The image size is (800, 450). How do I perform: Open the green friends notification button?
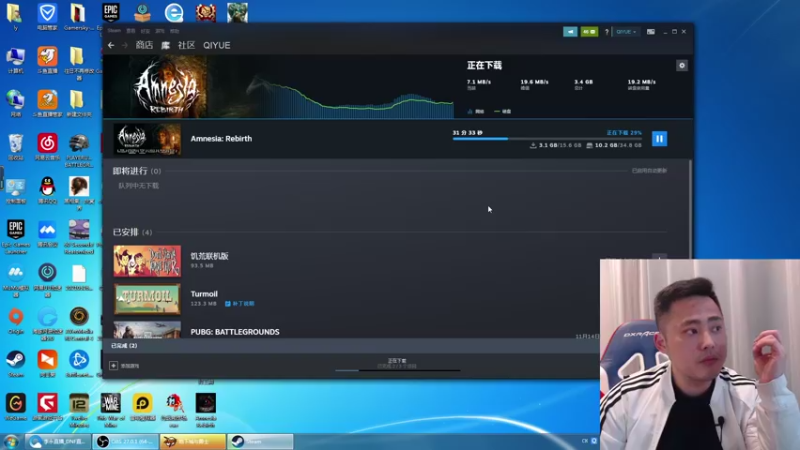coord(589,32)
